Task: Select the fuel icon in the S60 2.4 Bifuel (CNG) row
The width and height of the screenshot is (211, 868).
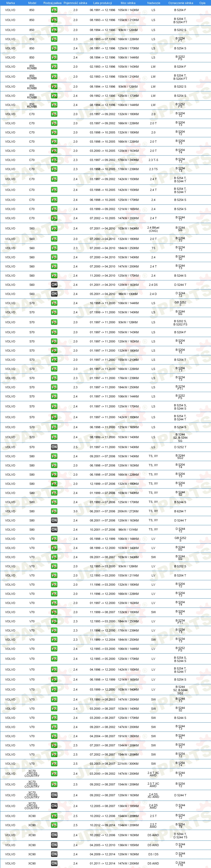Action: click(x=54, y=228)
